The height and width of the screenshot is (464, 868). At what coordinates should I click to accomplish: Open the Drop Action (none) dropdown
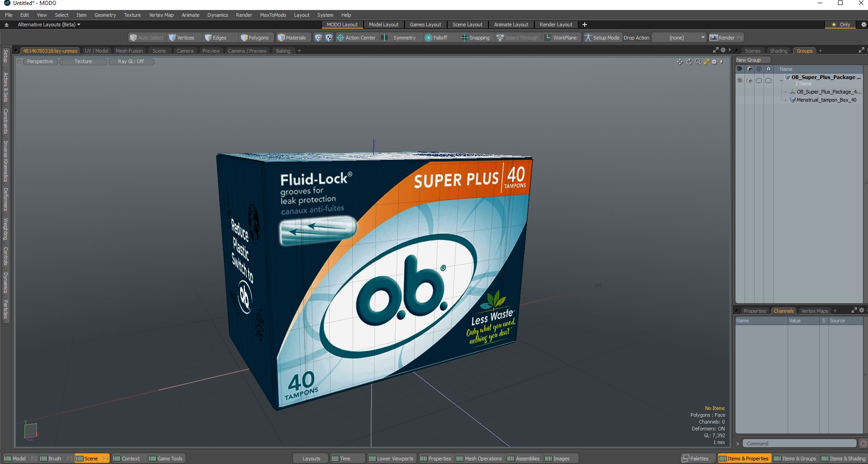click(x=679, y=38)
